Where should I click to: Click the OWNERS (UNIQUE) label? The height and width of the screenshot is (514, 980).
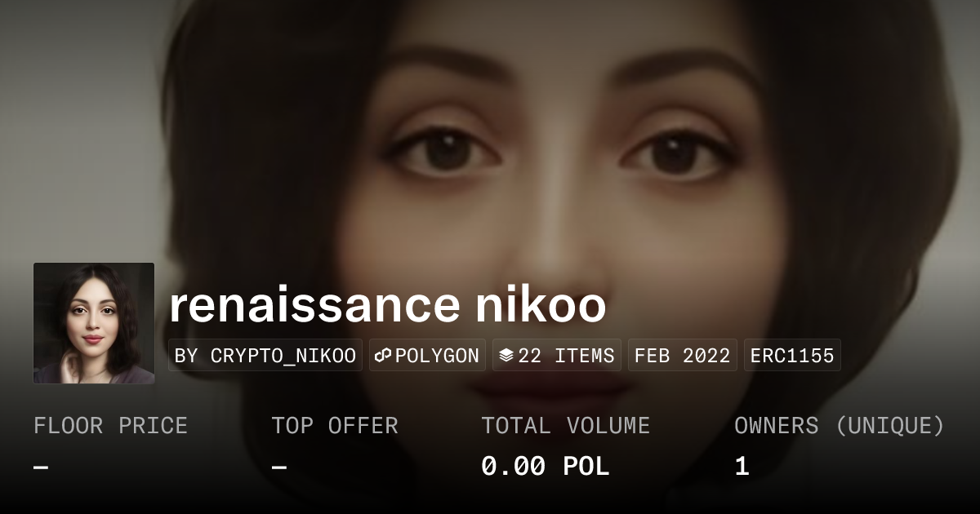point(840,426)
